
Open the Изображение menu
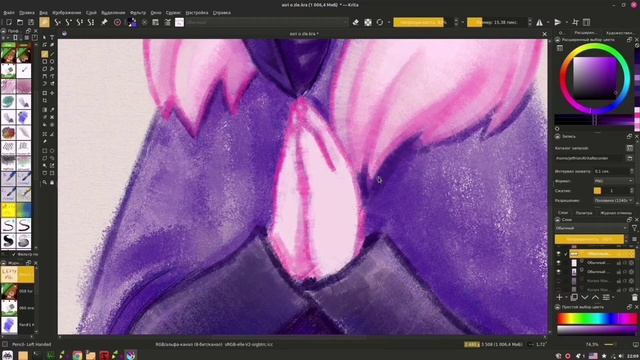click(66, 13)
